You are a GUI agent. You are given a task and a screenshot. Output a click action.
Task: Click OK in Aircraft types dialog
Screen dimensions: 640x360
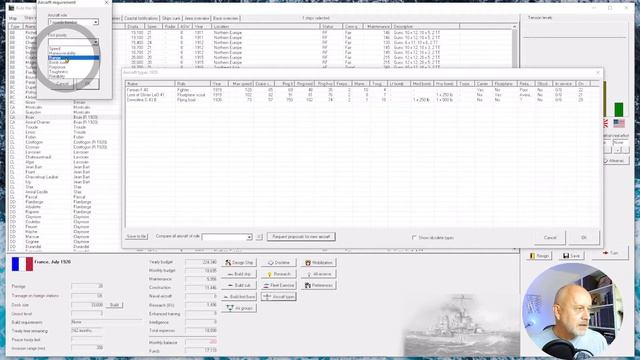point(584,238)
